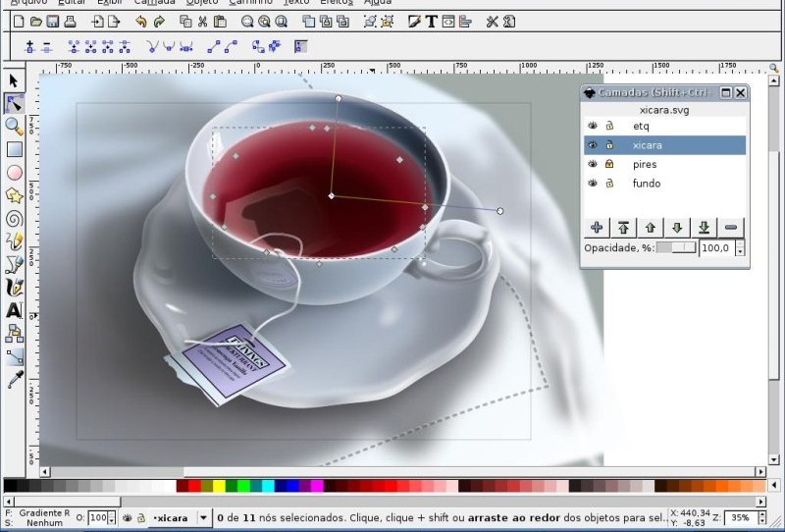Click the Insert new nodes icon

point(29,47)
